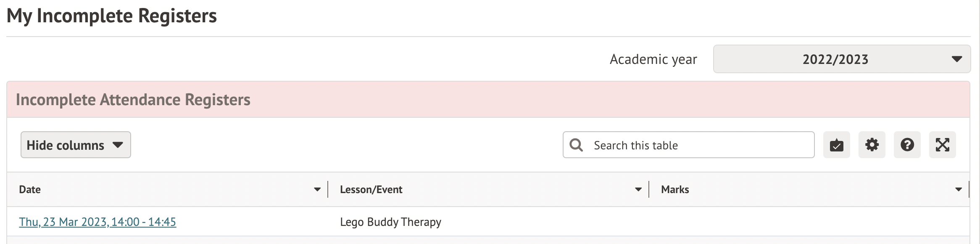Click the search magnifier icon
Image resolution: width=980 pixels, height=244 pixels.
576,145
